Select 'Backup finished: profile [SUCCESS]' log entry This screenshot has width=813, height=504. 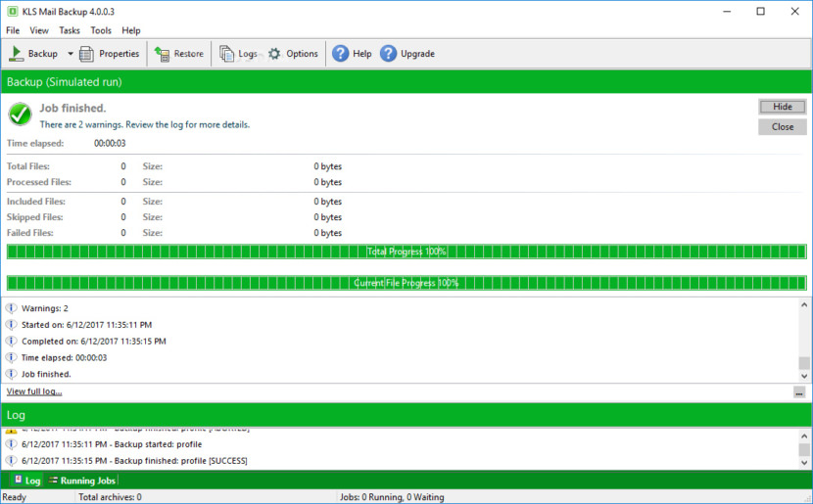[134, 461]
